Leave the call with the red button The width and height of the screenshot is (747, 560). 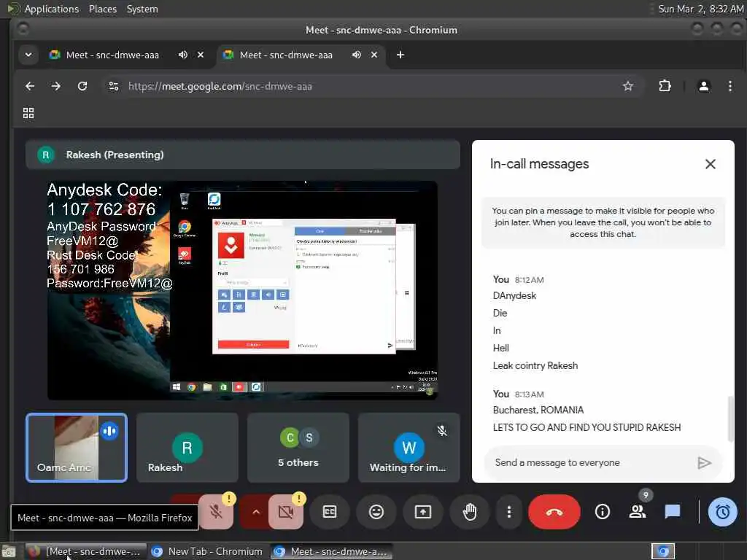554,512
